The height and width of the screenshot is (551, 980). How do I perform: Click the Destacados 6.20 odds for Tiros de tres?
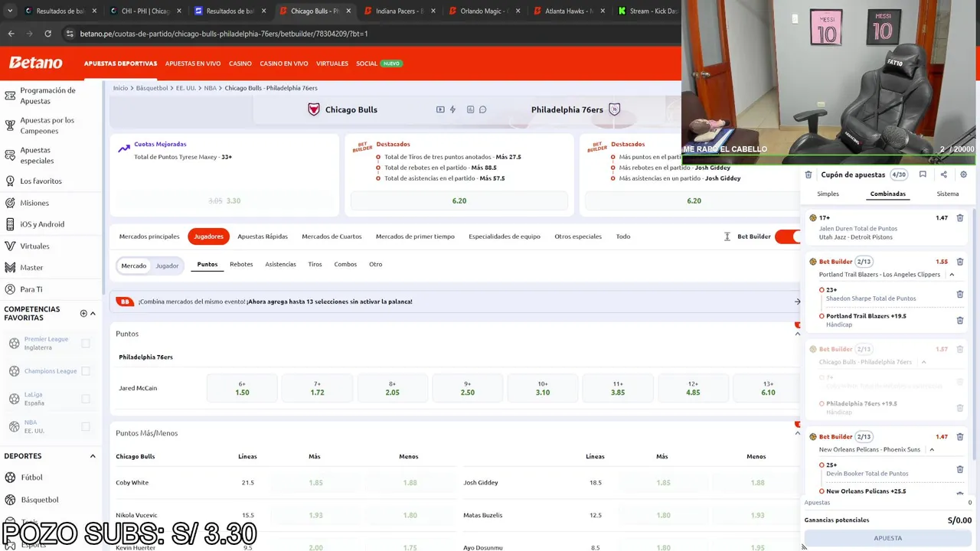[459, 201]
